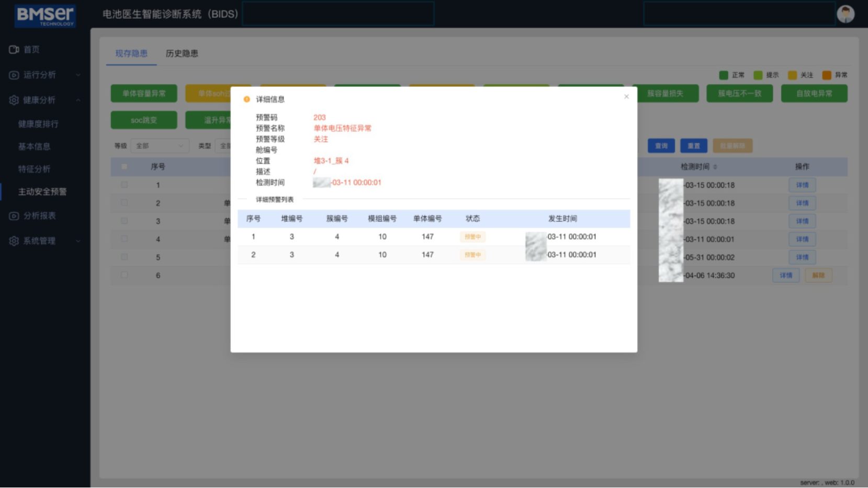Open 基本信息 in the sidebar

[34, 146]
